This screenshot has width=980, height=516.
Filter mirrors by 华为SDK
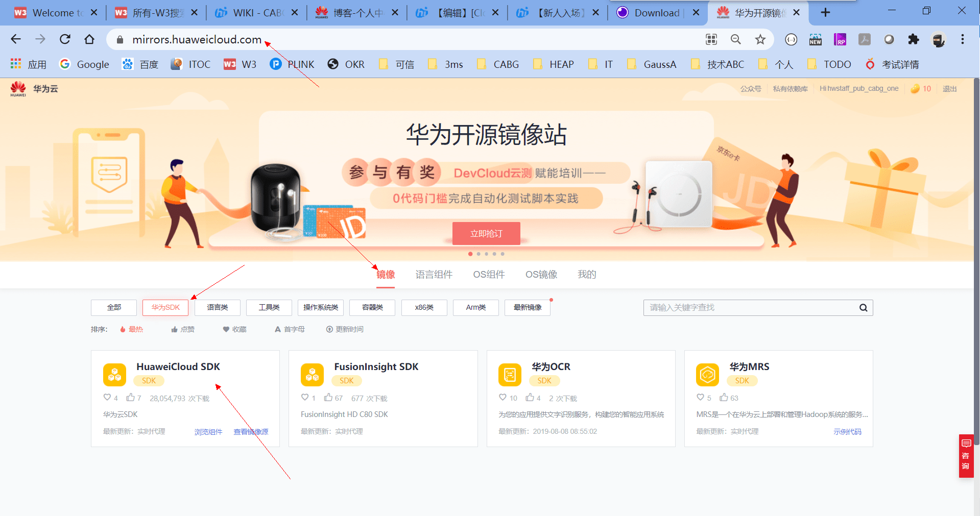click(x=165, y=307)
